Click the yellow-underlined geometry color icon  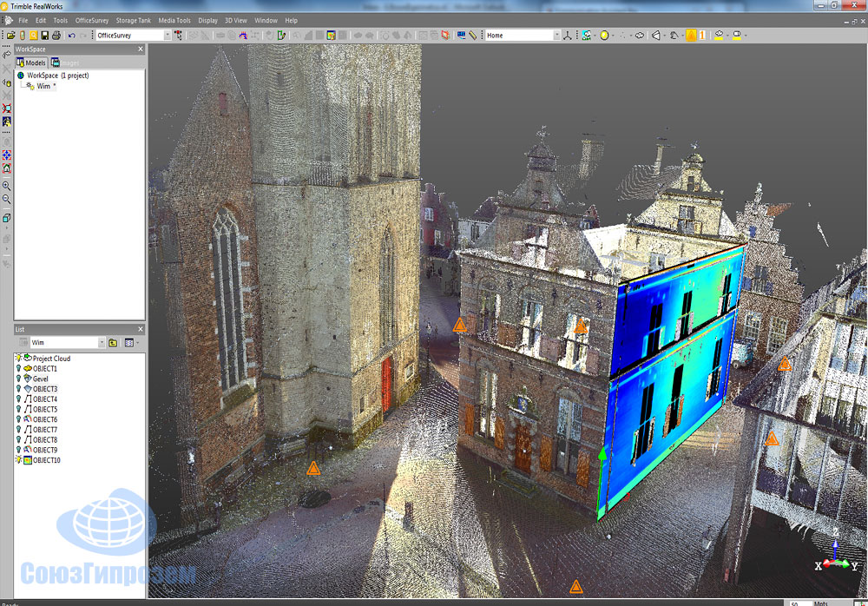click(x=737, y=36)
